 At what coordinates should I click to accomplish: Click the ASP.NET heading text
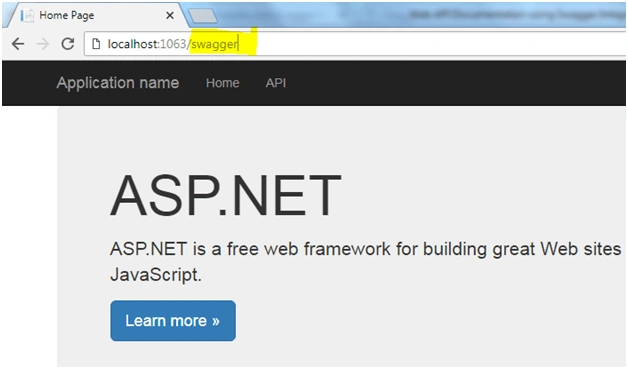pos(225,196)
